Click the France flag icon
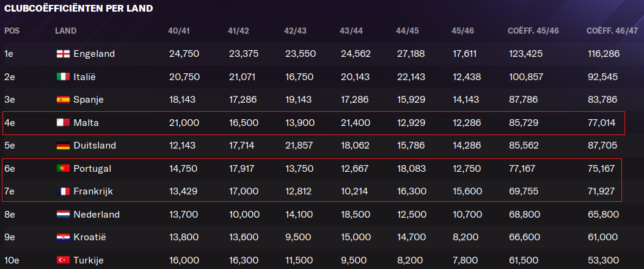The width and height of the screenshot is (644, 269). 62,191
